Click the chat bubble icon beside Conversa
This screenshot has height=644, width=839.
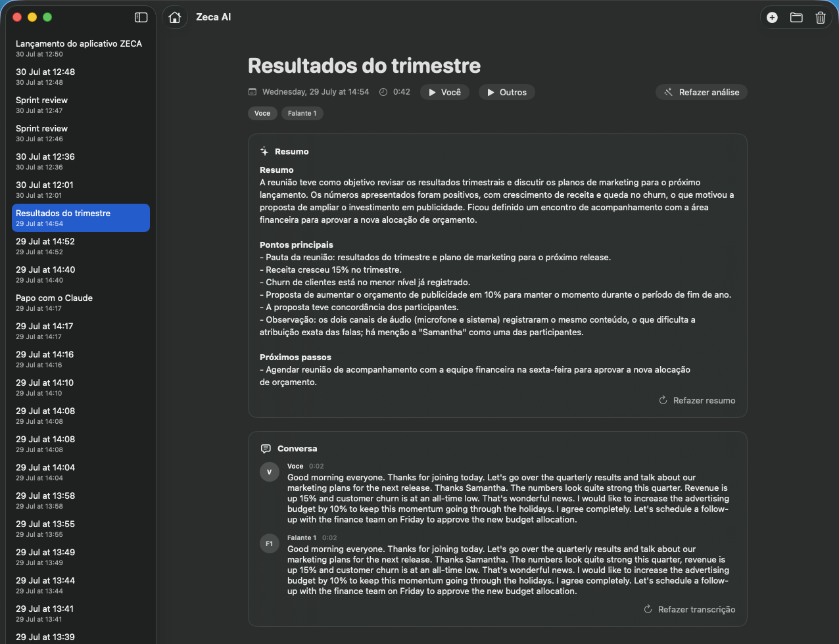click(x=266, y=448)
